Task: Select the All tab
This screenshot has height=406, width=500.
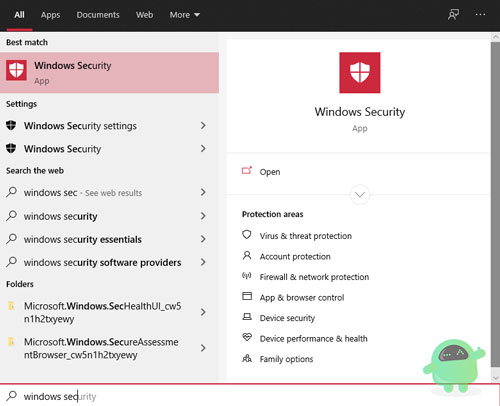Action: coord(19,15)
